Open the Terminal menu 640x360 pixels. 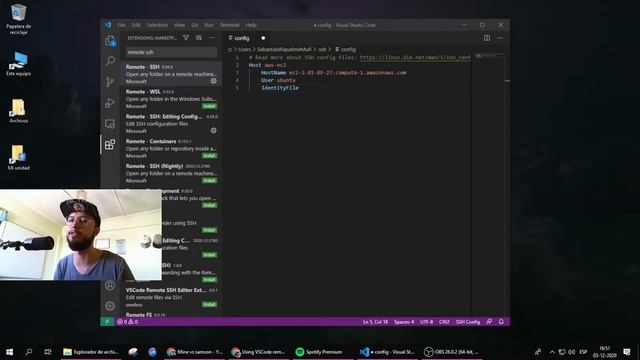(x=230, y=25)
